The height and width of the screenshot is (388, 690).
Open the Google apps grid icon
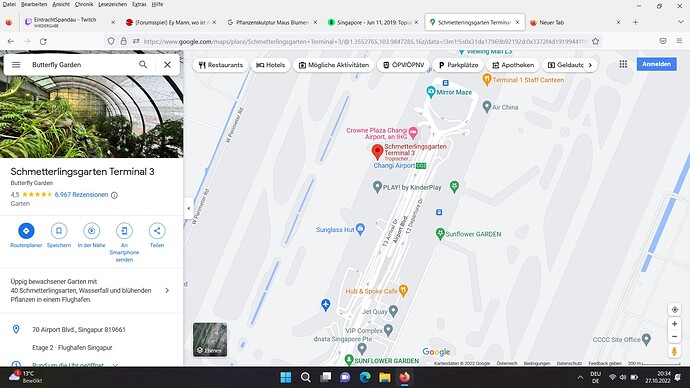623,64
